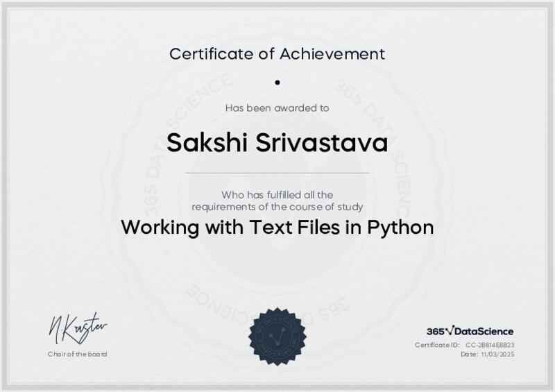Click the 'Chair of the board' caption

tap(78, 354)
